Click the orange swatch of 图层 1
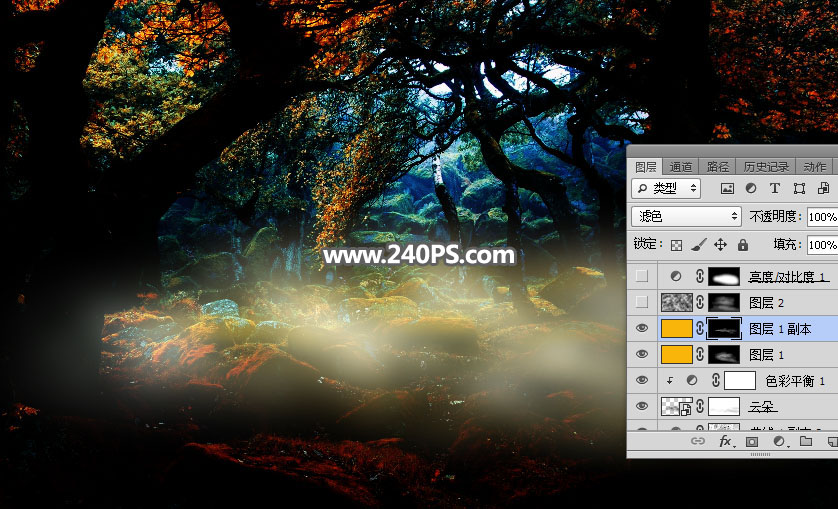The image size is (838, 509). (x=677, y=354)
